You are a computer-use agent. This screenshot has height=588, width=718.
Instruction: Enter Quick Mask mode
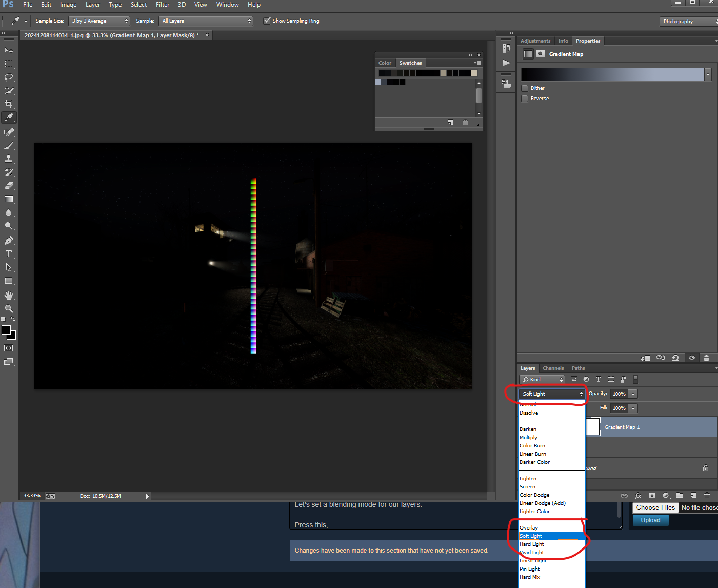pos(9,348)
